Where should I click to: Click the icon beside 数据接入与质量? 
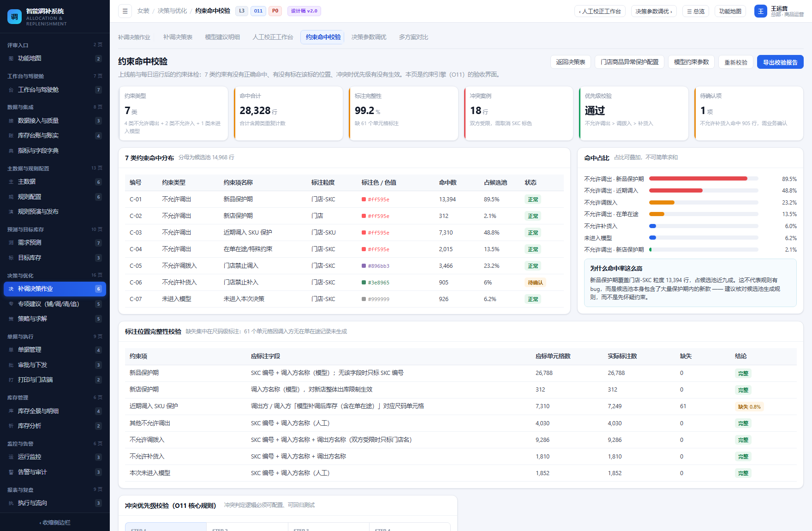pos(11,121)
